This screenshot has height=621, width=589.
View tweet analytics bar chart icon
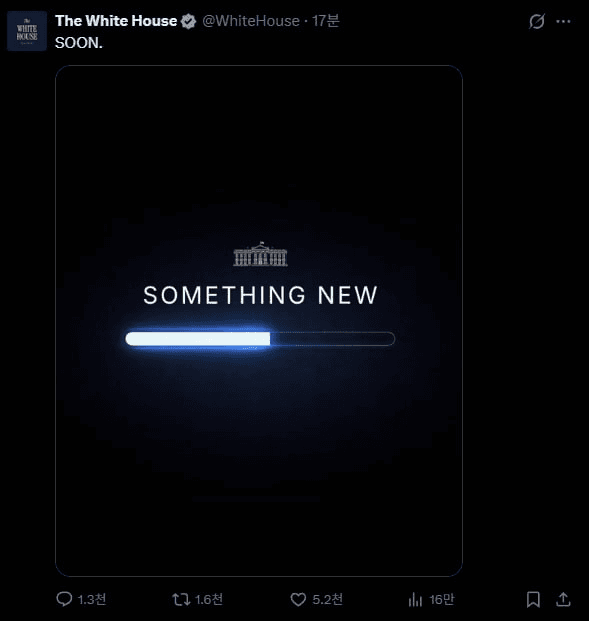pos(415,600)
